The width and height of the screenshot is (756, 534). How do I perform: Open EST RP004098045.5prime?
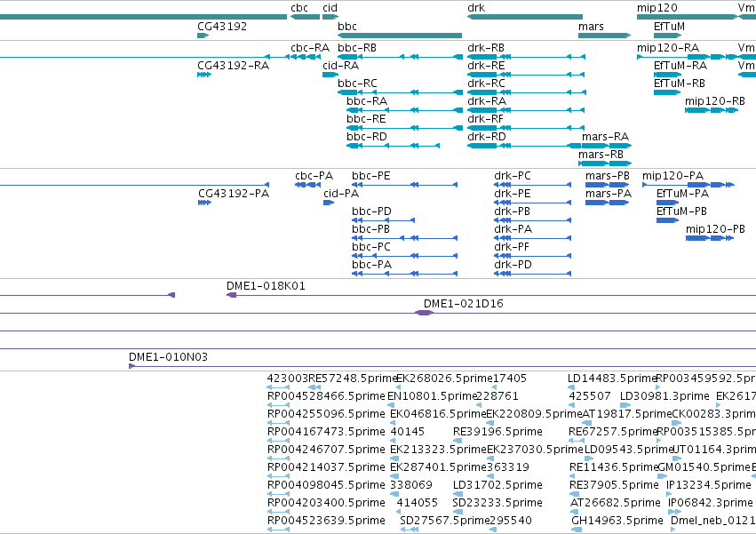click(x=326, y=486)
